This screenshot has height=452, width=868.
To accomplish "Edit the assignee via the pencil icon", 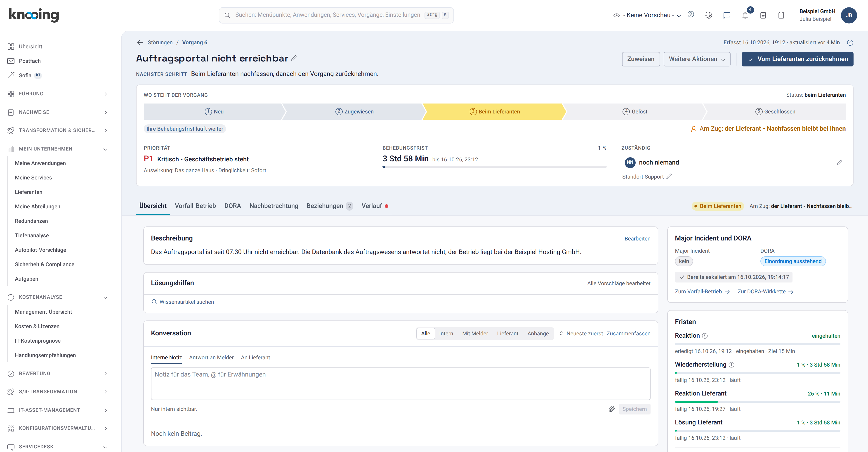I will [x=839, y=162].
